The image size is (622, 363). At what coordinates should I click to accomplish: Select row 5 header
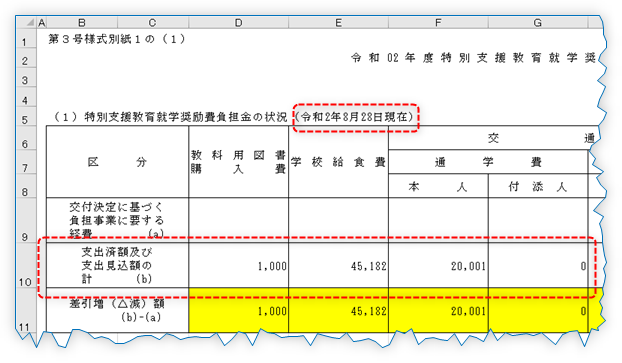click(x=26, y=116)
